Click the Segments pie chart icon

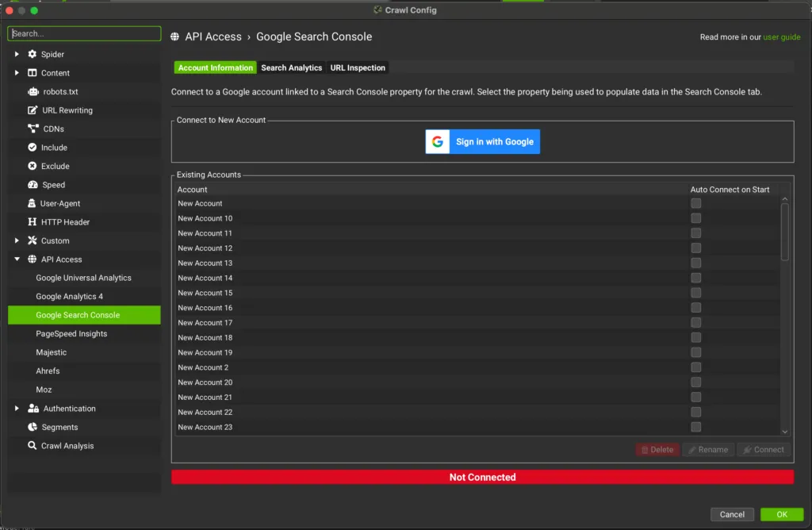pos(32,427)
